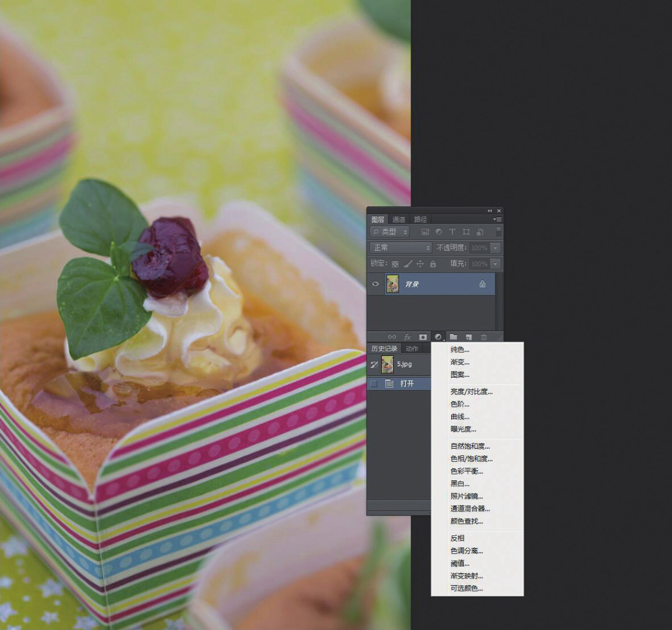Screen dimensions: 672x630
Task: Toggle visibility of the 背景 layer
Action: (376, 284)
